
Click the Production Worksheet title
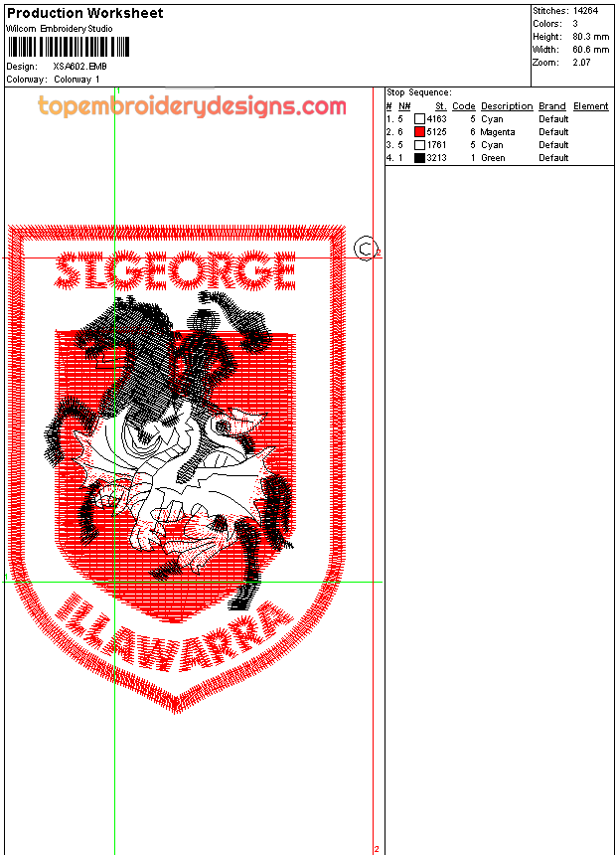85,13
